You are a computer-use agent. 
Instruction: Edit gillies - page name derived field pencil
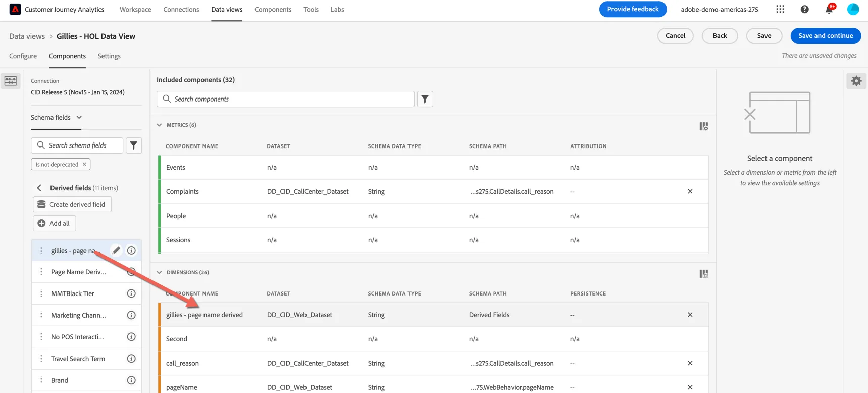pyautogui.click(x=116, y=250)
